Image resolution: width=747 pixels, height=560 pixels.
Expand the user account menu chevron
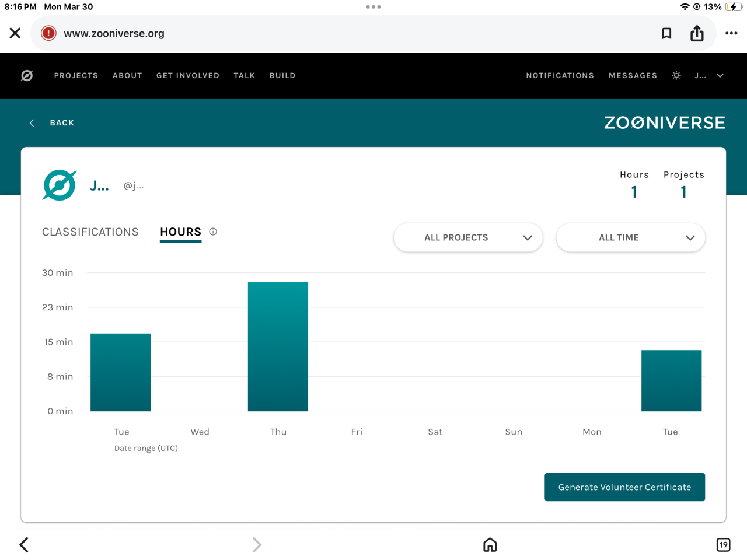(x=720, y=75)
